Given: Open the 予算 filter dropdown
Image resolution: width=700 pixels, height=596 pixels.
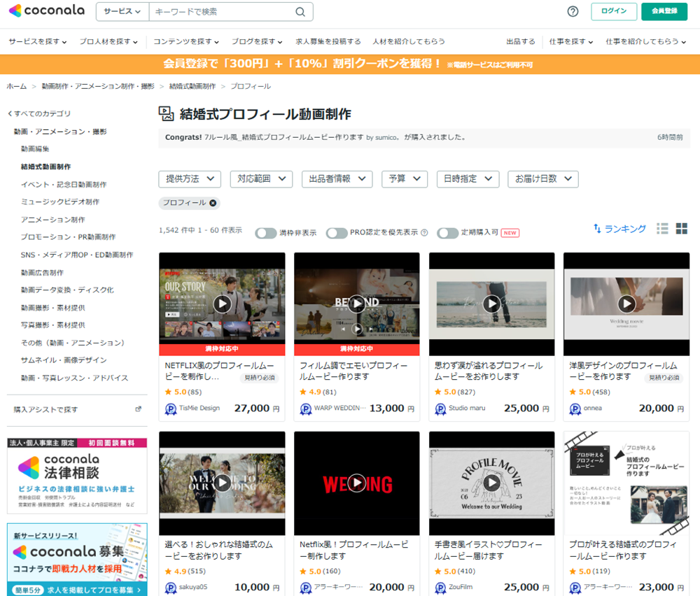Looking at the screenshot, I should 405,179.
